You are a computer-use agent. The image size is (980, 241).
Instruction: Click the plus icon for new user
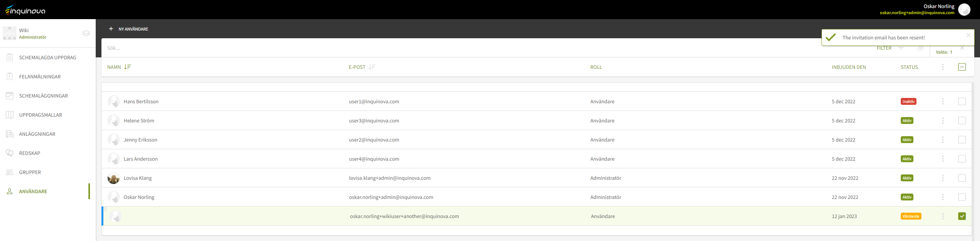(x=111, y=29)
